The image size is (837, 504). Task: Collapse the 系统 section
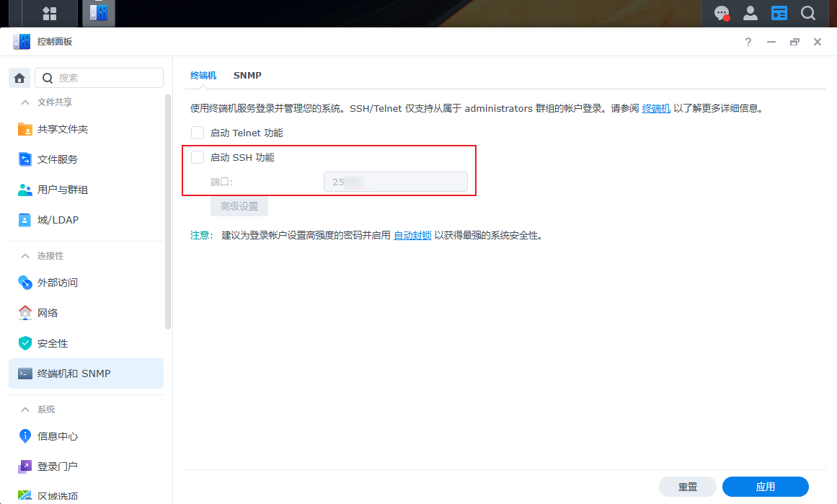(x=25, y=410)
